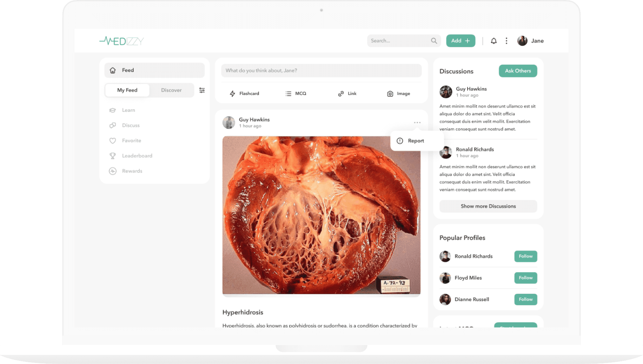643x364 pixels.
Task: Switch to the Discover tab
Action: 171,90
